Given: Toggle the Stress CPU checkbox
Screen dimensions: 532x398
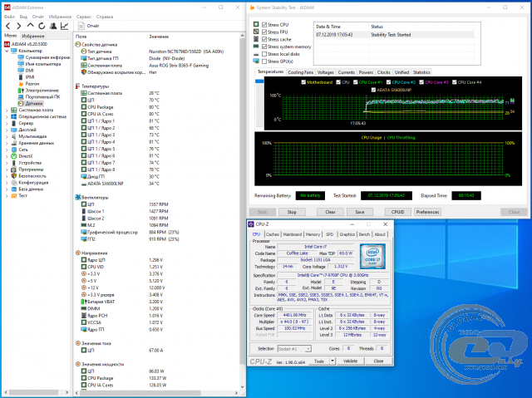Looking at the screenshot, I should tap(264, 24).
